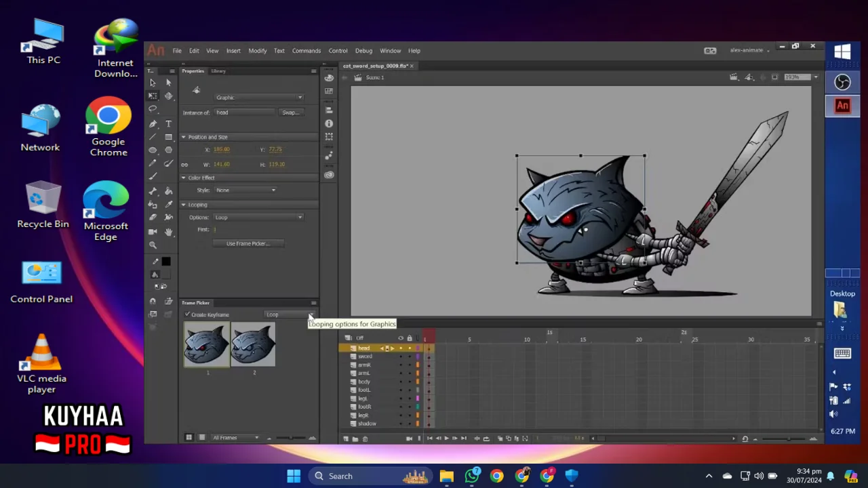Select the Camera tool in toolbox
Viewport: 868px width, 488px height.
153,232
